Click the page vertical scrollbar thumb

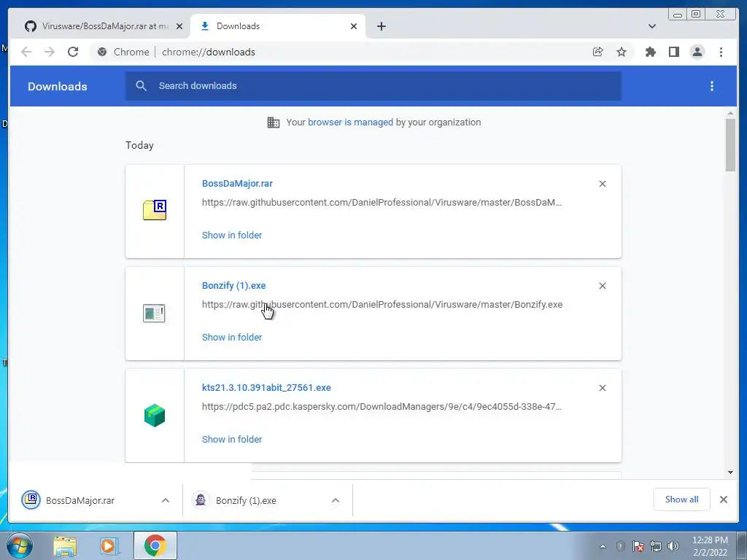[730, 145]
